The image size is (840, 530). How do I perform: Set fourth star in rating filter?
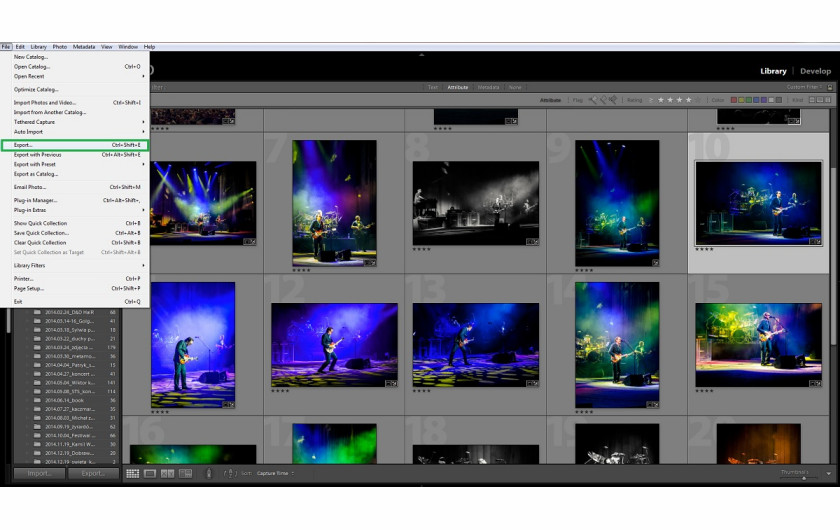689,100
